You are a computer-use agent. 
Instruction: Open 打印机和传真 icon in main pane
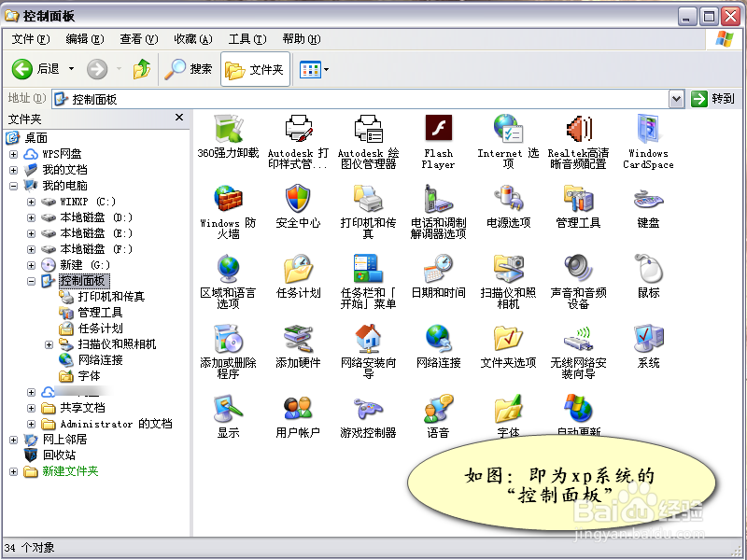click(368, 199)
